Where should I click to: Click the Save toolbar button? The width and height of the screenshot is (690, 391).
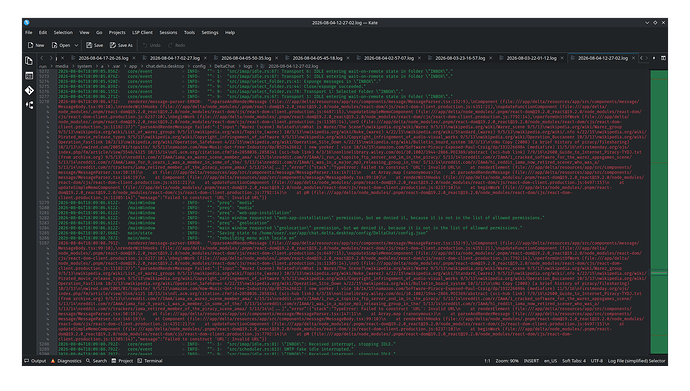95,45
